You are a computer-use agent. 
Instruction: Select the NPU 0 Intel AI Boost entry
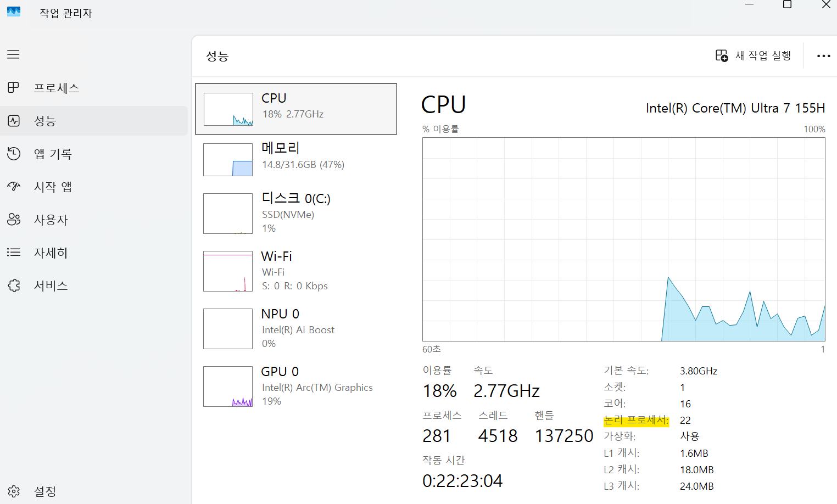[x=296, y=329]
